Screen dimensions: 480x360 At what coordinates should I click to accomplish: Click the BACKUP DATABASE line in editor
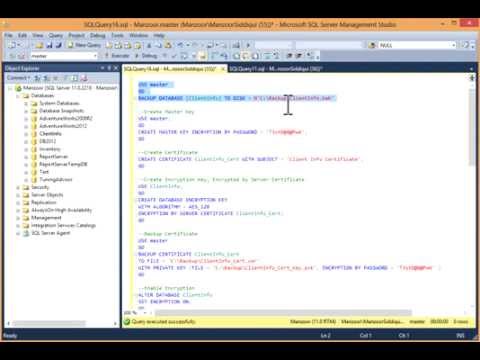tap(237, 98)
